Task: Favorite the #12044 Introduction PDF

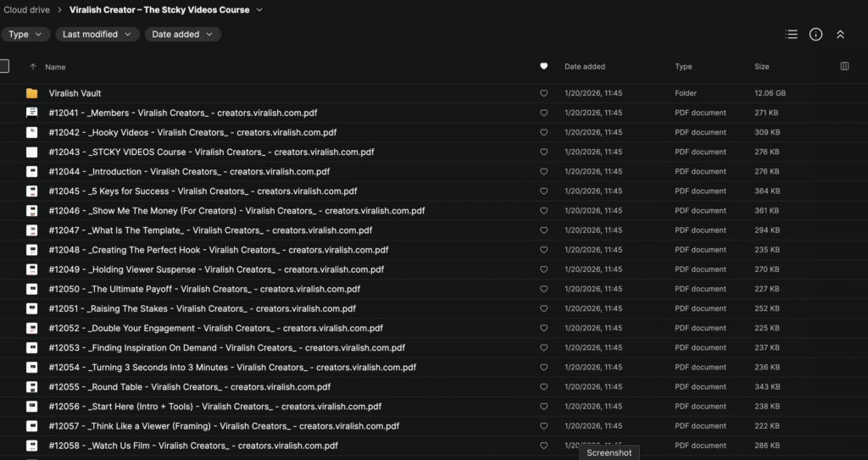Action: [543, 172]
